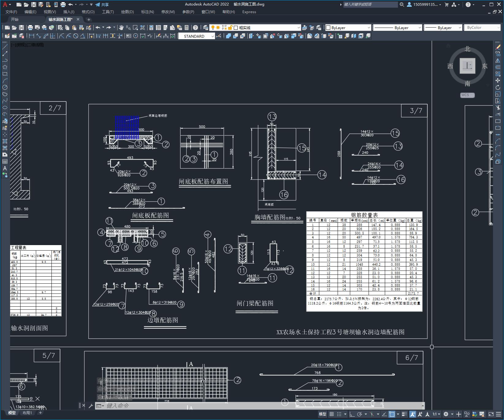Click the Zoom Window icon
The height and width of the screenshot is (420, 504).
tap(135, 28)
